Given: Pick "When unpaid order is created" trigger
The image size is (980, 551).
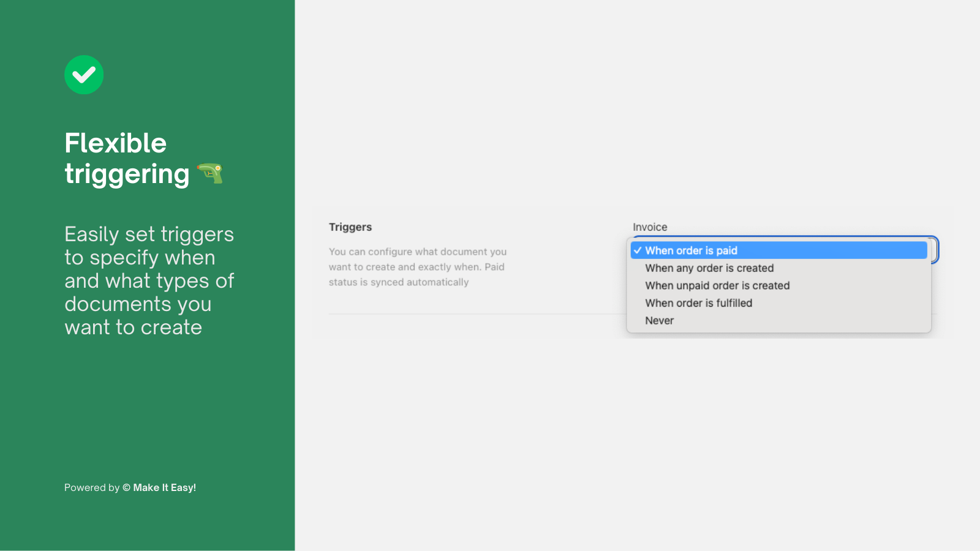Looking at the screenshot, I should [717, 286].
